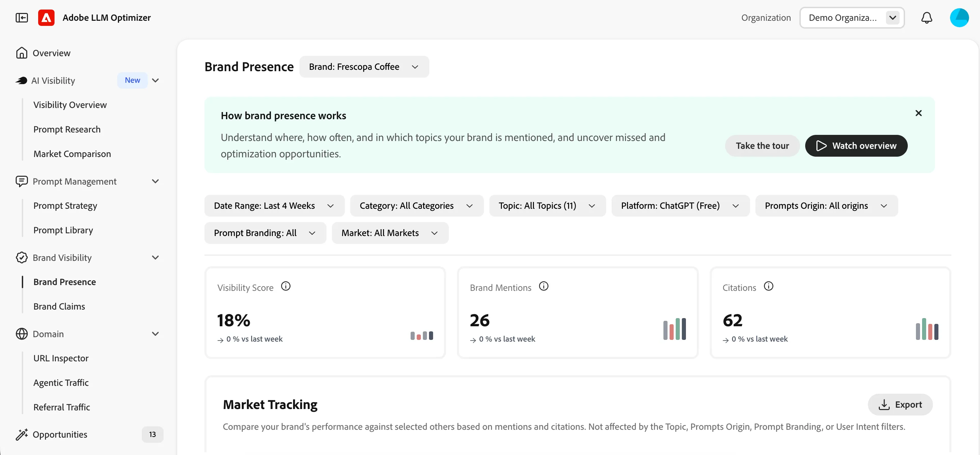
Task: Open the Date Range filter dropdown
Action: point(274,206)
